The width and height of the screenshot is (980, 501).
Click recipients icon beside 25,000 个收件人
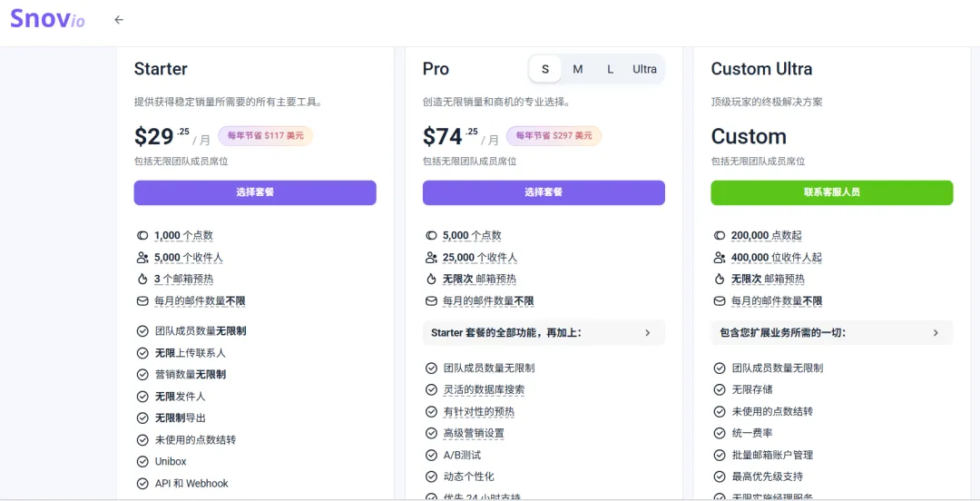pos(431,258)
